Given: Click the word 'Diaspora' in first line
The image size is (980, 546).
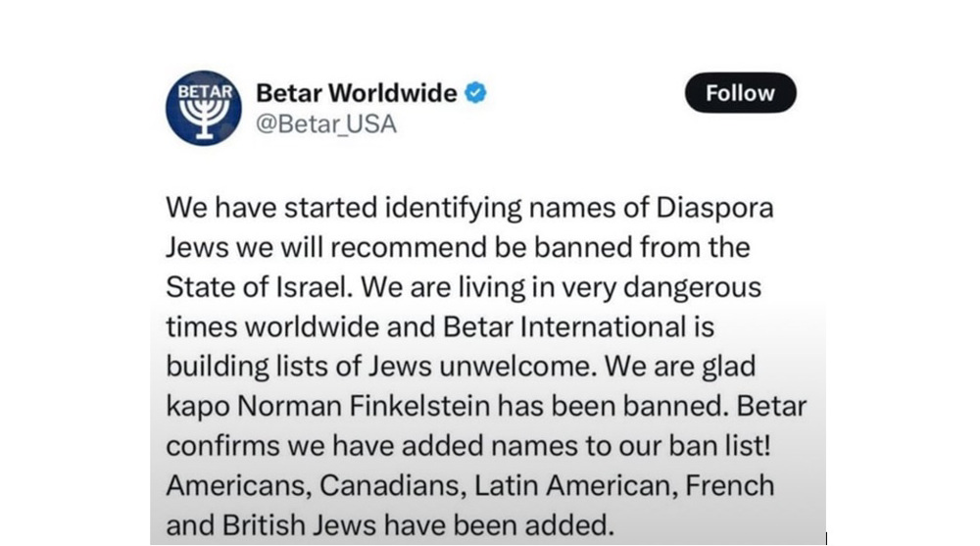Looking at the screenshot, I should (x=715, y=208).
